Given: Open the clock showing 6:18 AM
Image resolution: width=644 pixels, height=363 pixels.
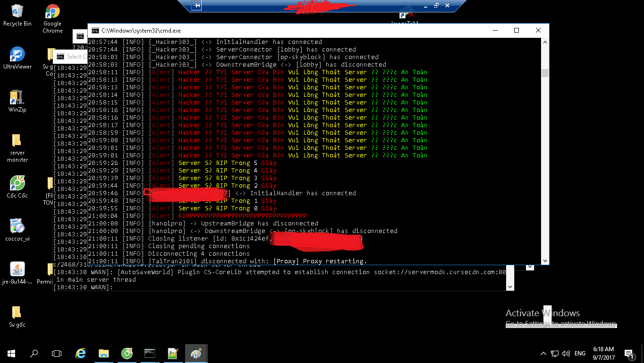Looking at the screenshot, I should [604, 353].
